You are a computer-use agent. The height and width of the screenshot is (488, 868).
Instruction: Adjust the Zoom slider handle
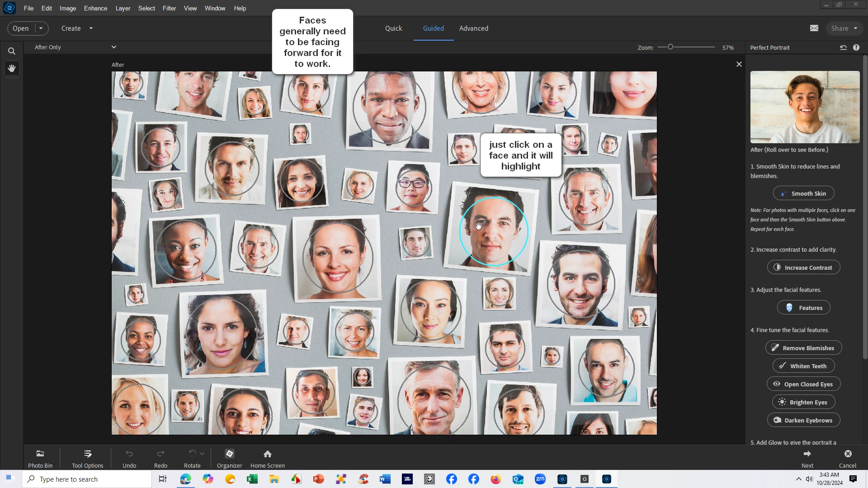point(670,47)
